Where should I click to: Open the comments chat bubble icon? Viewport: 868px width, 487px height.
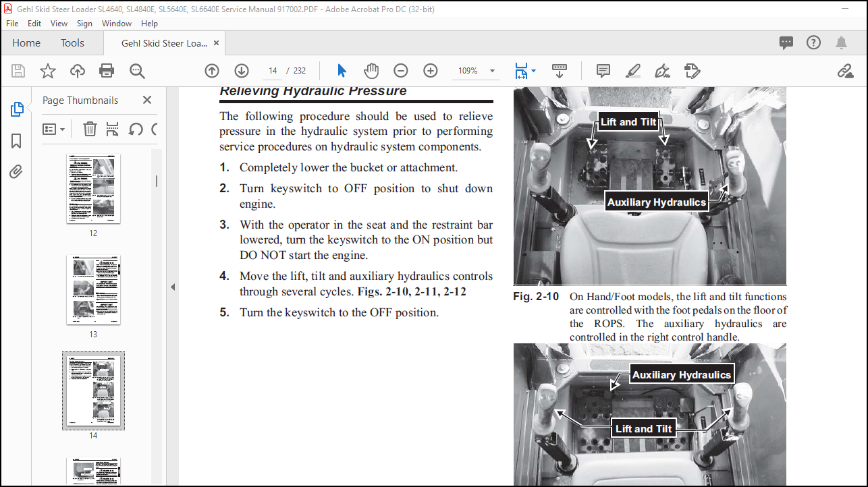pyautogui.click(x=786, y=42)
